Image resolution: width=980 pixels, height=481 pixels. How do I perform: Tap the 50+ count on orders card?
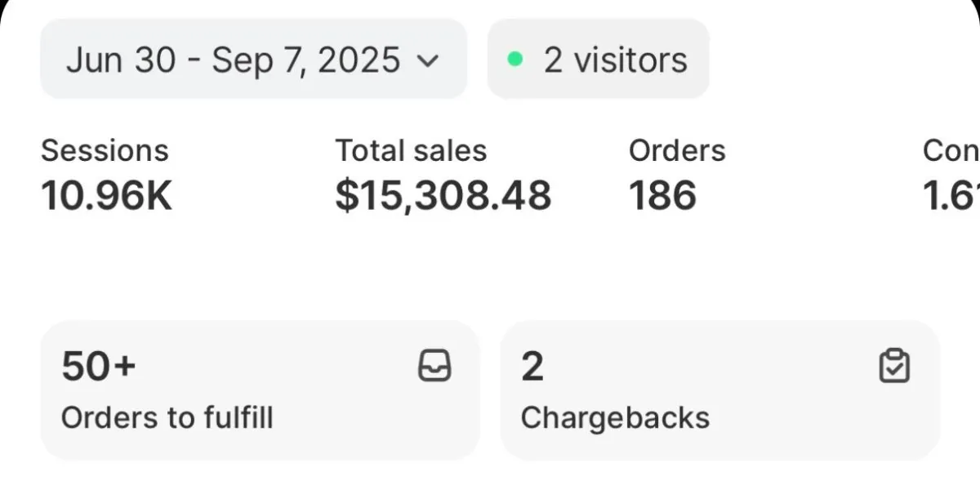pyautogui.click(x=98, y=366)
